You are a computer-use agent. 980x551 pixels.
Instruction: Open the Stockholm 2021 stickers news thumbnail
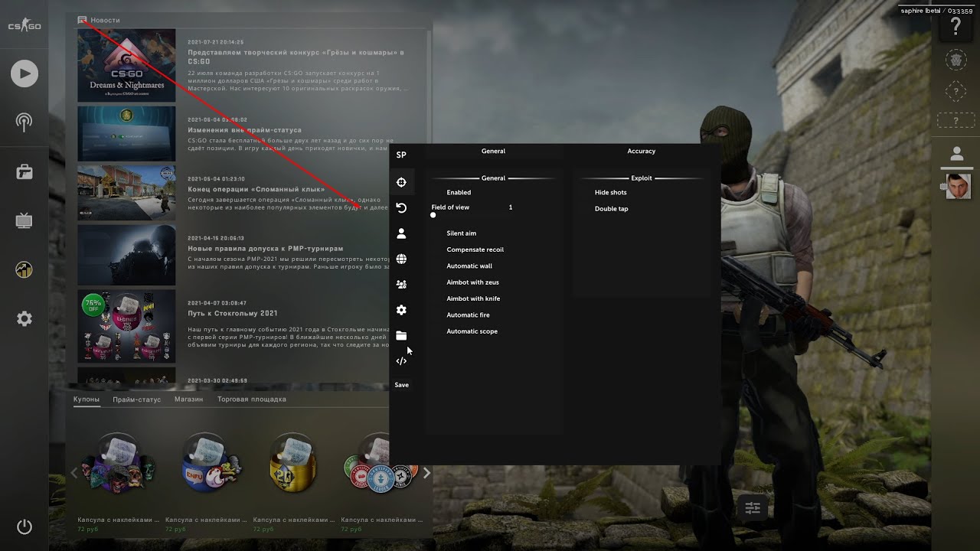[126, 326]
